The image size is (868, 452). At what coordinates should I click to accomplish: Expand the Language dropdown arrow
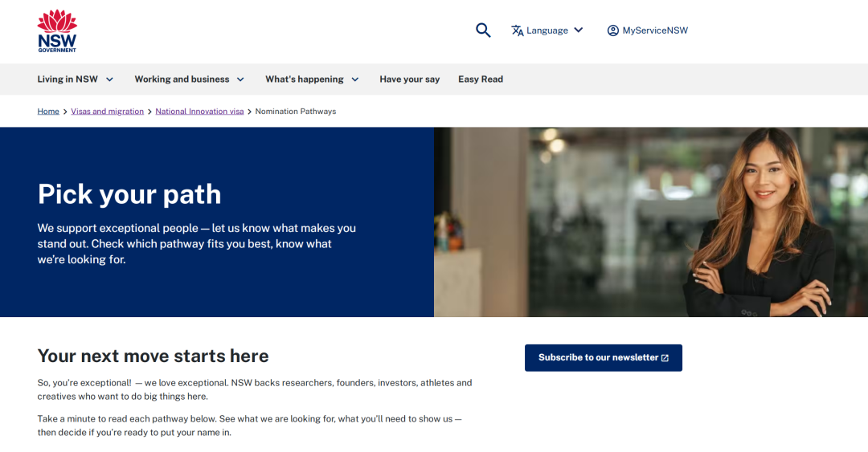[578, 31]
